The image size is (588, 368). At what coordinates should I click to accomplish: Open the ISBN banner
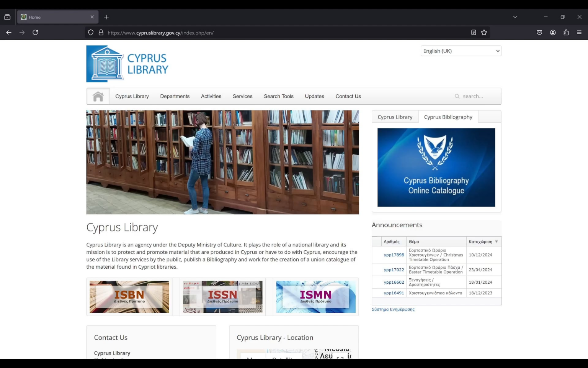coord(129,297)
